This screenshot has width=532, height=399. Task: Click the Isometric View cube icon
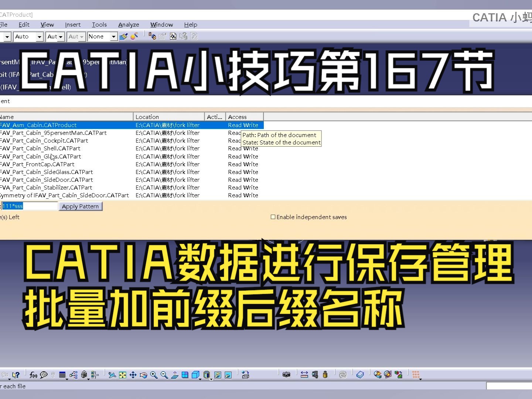click(x=195, y=375)
